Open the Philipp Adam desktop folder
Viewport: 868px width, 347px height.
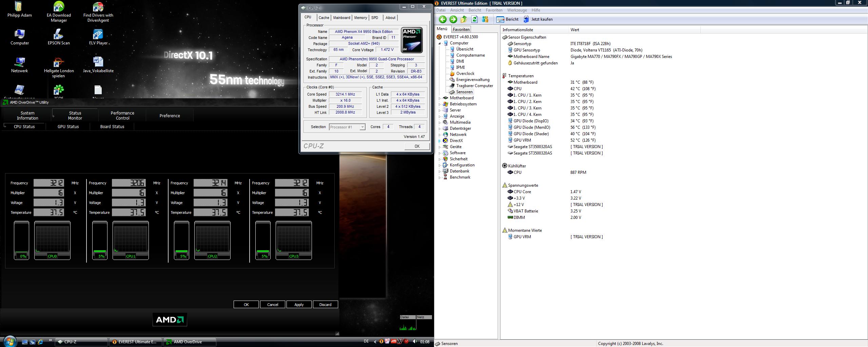(20, 9)
